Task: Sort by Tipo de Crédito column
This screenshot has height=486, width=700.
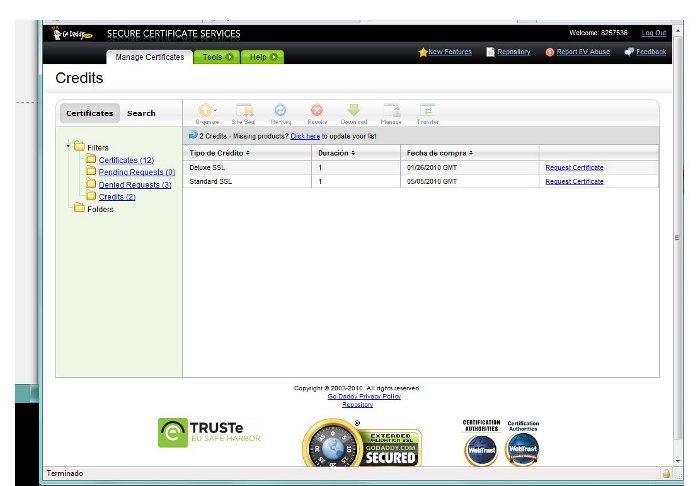Action: point(219,153)
